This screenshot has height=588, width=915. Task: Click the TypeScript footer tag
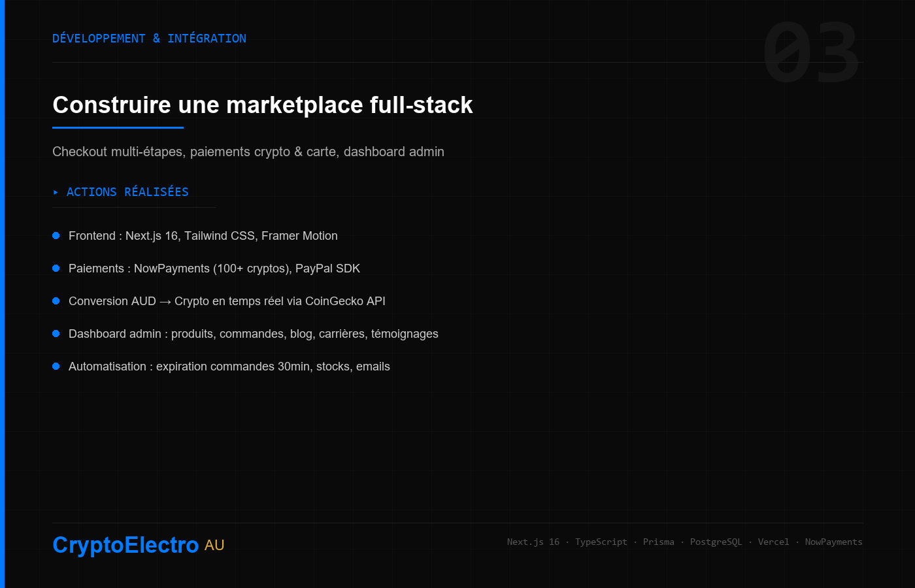point(601,542)
